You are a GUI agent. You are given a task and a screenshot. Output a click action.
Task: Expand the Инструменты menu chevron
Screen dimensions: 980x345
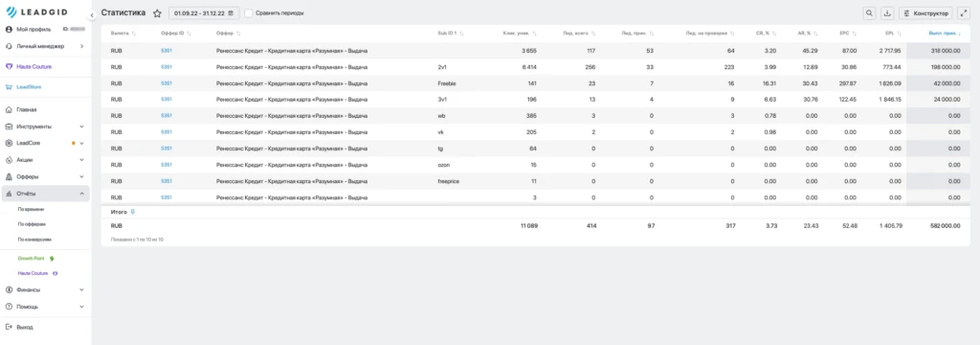(82, 126)
